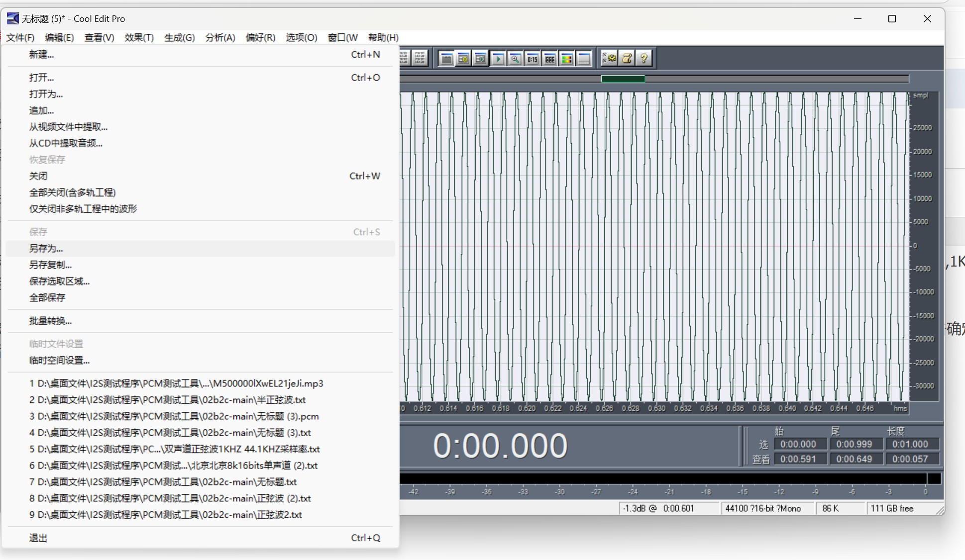Open the 查看(V) menu
The image size is (965, 560).
[x=99, y=37]
